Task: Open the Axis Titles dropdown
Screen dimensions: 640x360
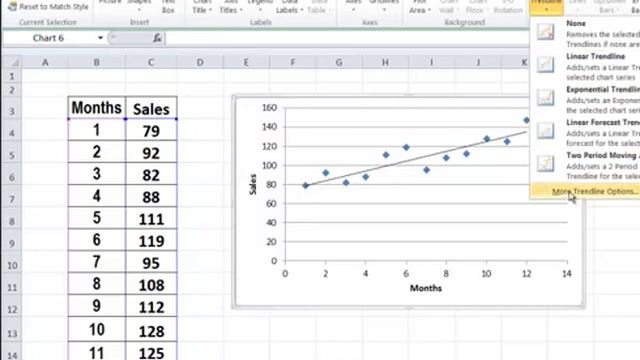Action: tap(231, 7)
